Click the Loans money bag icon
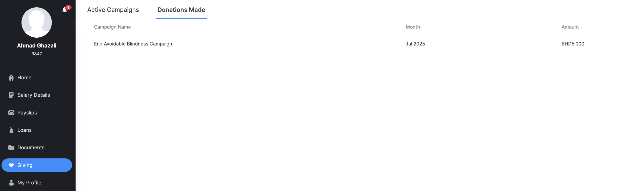This screenshot has height=191, width=644. coord(11,130)
